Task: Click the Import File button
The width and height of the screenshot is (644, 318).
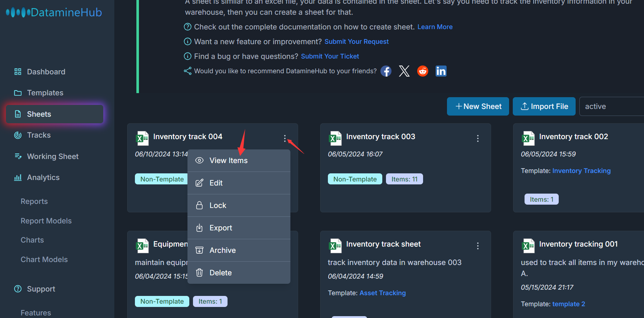Action: point(544,106)
